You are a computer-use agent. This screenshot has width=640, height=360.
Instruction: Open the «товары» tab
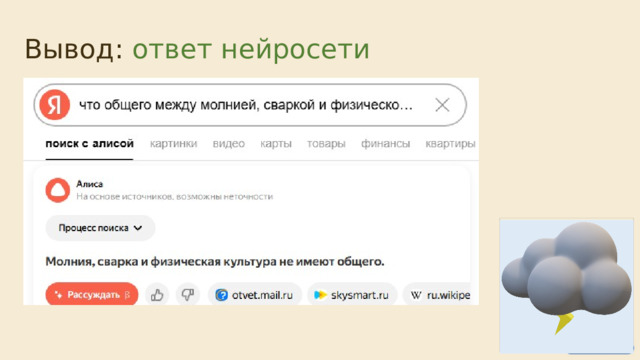(326, 144)
